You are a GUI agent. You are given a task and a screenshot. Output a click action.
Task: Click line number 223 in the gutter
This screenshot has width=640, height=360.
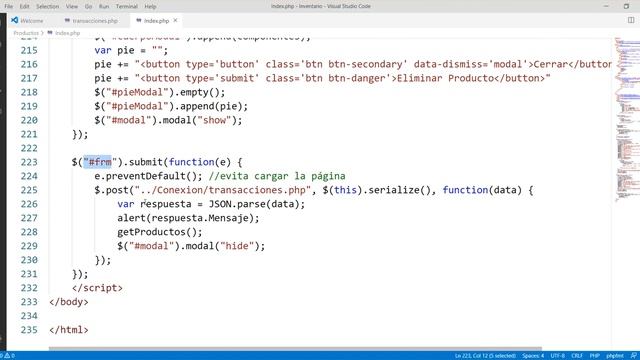(x=29, y=162)
